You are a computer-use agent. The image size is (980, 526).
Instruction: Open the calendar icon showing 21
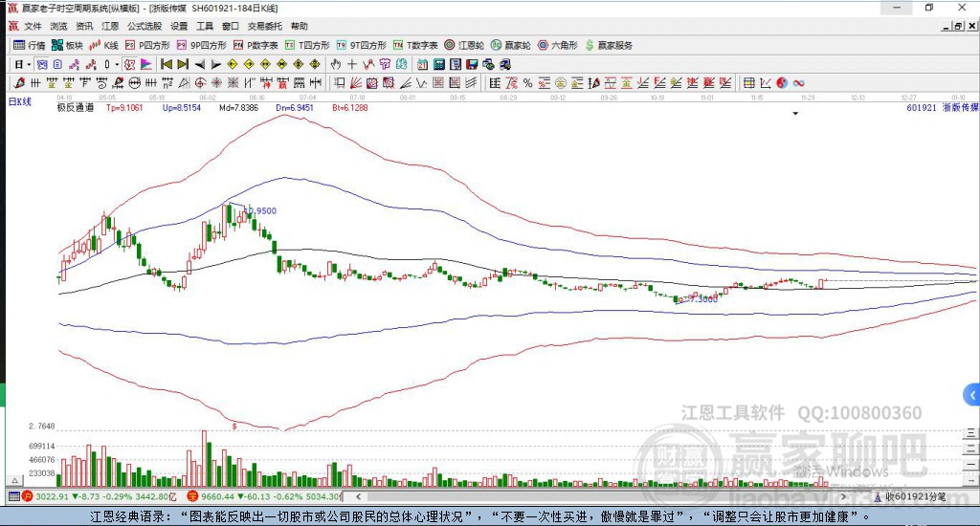pos(422,64)
